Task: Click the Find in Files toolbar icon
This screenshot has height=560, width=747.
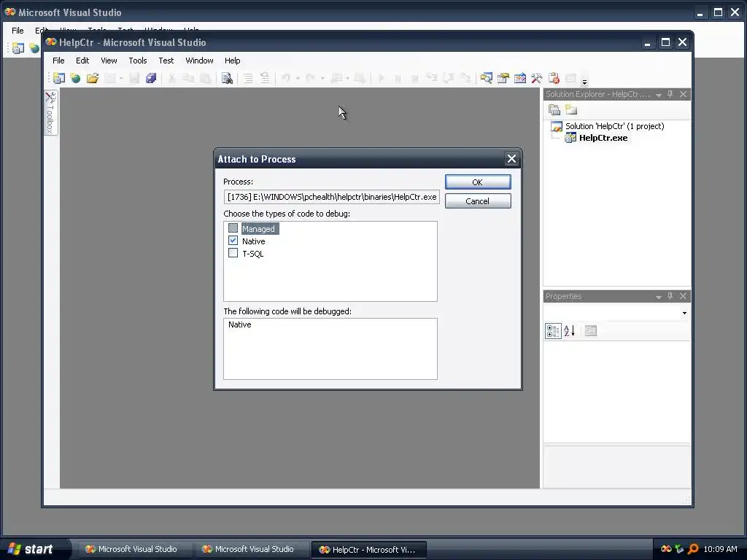Action: 228,78
